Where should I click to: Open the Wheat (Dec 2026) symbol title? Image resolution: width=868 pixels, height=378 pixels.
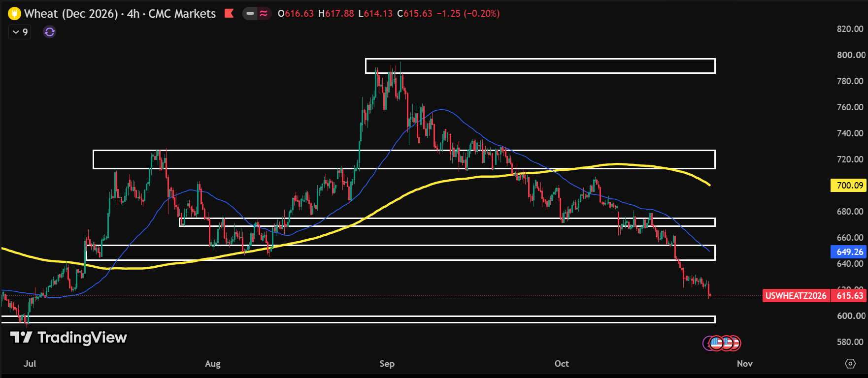71,14
